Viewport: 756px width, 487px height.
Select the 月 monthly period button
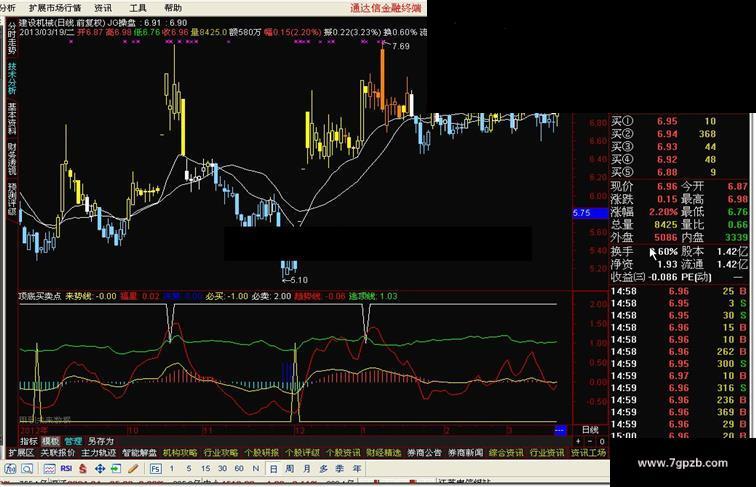[x=307, y=469]
